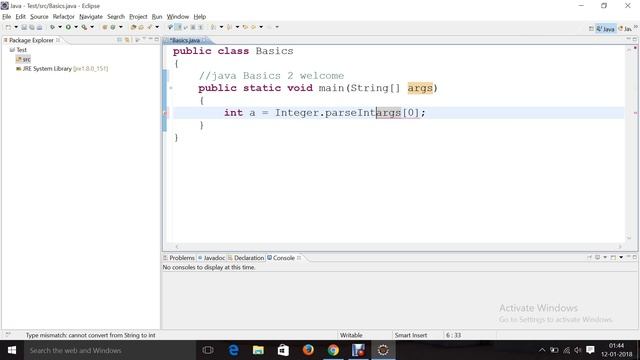Click the Open Type toolbar icon
This screenshot has width=640, height=360.
(x=133, y=27)
